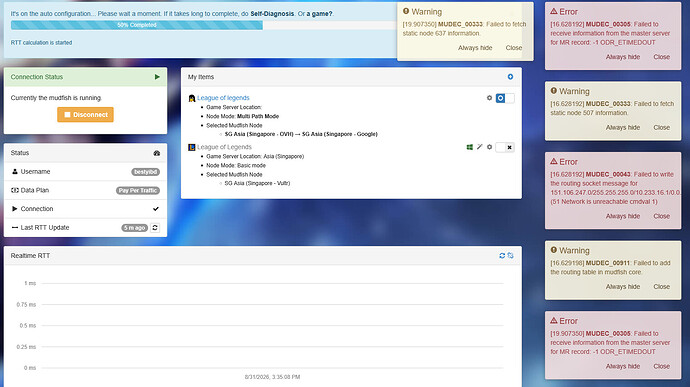The width and height of the screenshot is (690, 387).
Task: Click the My Items panel title
Action: pos(201,77)
